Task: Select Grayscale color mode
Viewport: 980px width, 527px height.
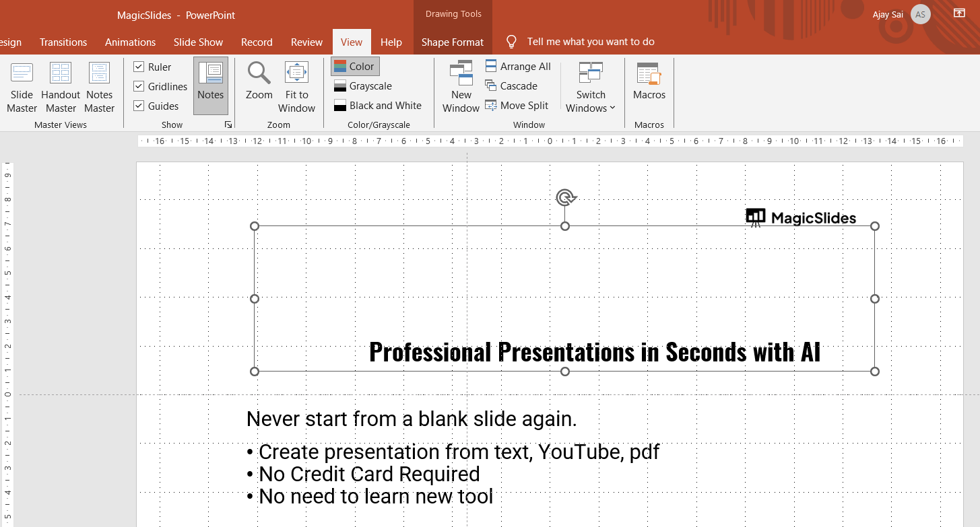Action: [x=363, y=85]
